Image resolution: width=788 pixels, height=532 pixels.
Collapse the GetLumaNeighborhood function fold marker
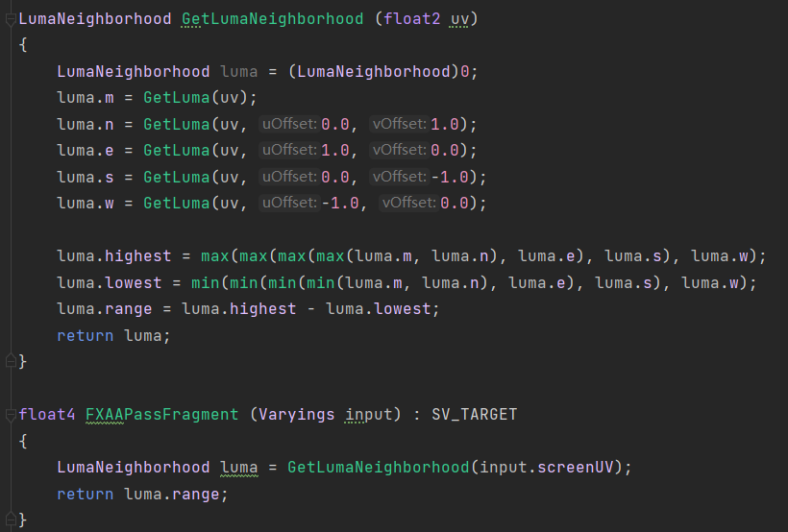11,19
